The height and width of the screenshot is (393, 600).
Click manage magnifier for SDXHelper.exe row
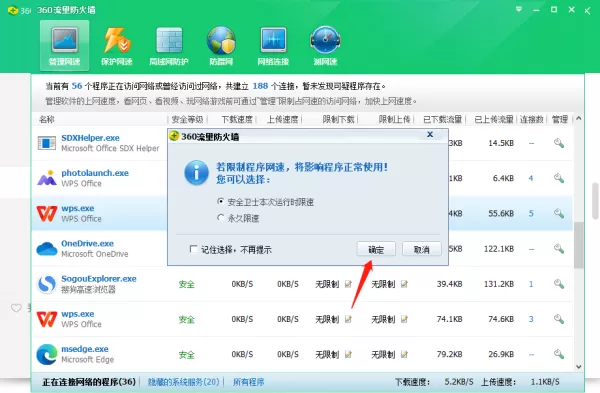pos(559,144)
